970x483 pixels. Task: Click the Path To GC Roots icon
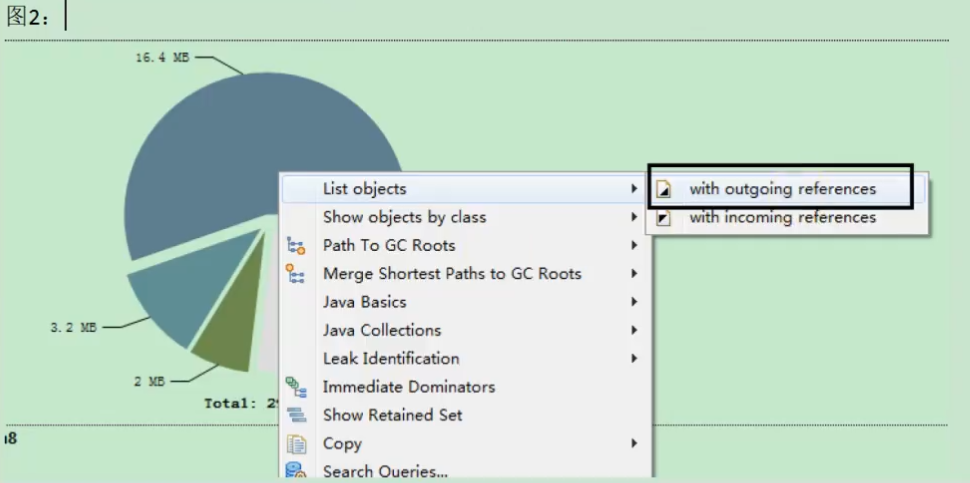pos(296,246)
